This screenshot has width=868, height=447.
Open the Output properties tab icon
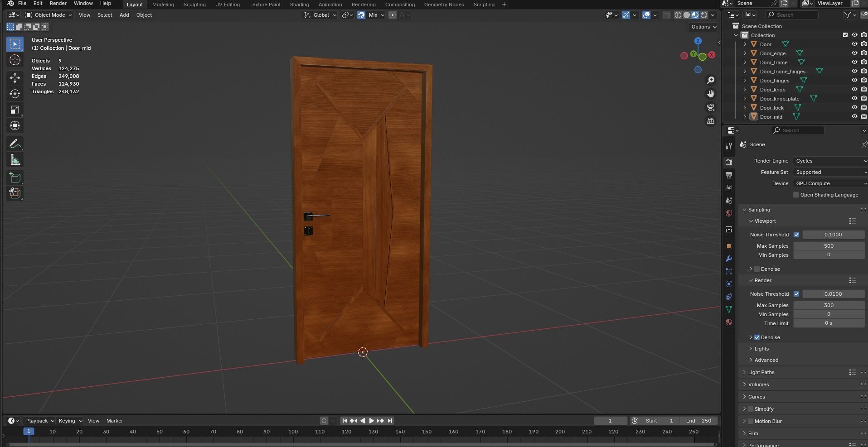click(x=729, y=175)
